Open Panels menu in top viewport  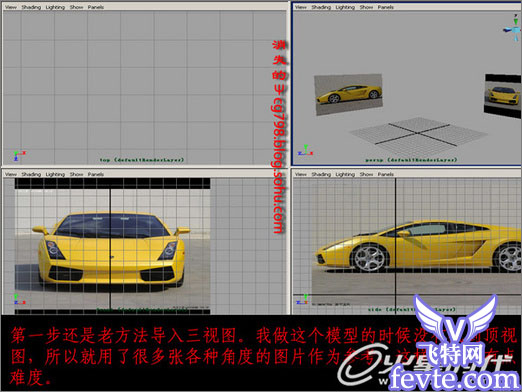tap(96, 7)
